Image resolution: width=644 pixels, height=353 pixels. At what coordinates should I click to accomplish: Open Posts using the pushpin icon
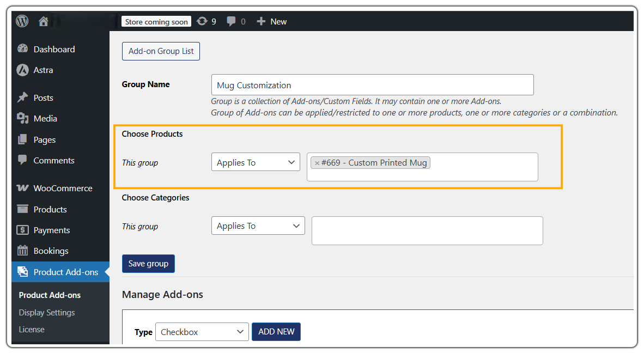23,98
